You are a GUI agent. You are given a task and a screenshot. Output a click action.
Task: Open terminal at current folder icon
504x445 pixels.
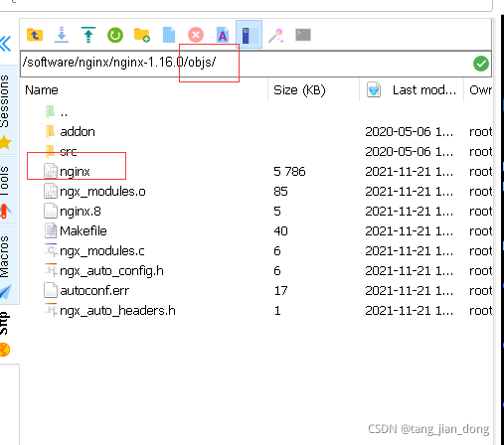303,35
